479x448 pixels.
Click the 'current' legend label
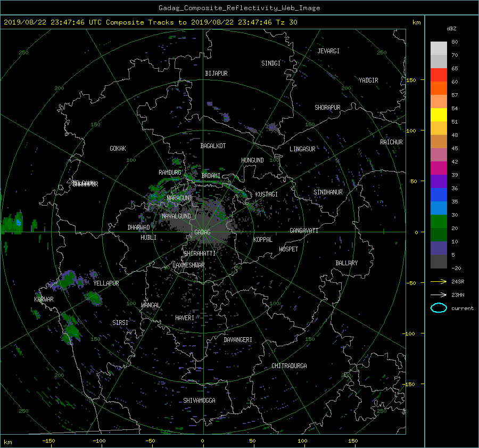tap(463, 308)
